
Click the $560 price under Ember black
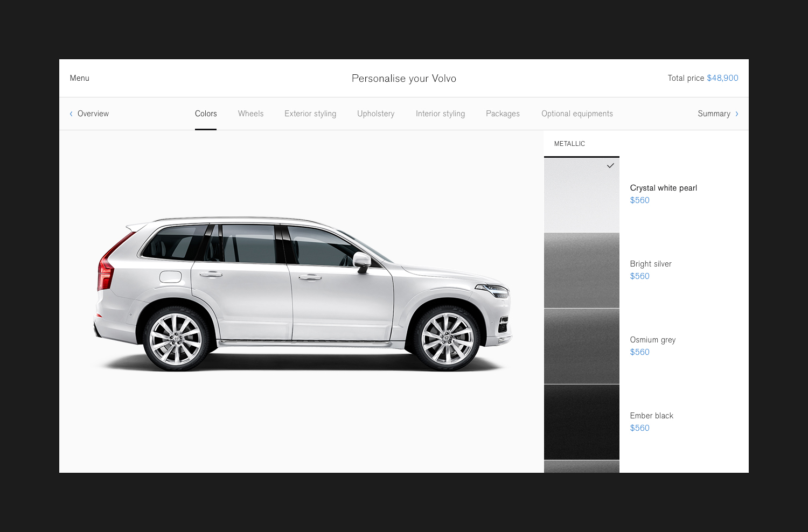(640, 428)
